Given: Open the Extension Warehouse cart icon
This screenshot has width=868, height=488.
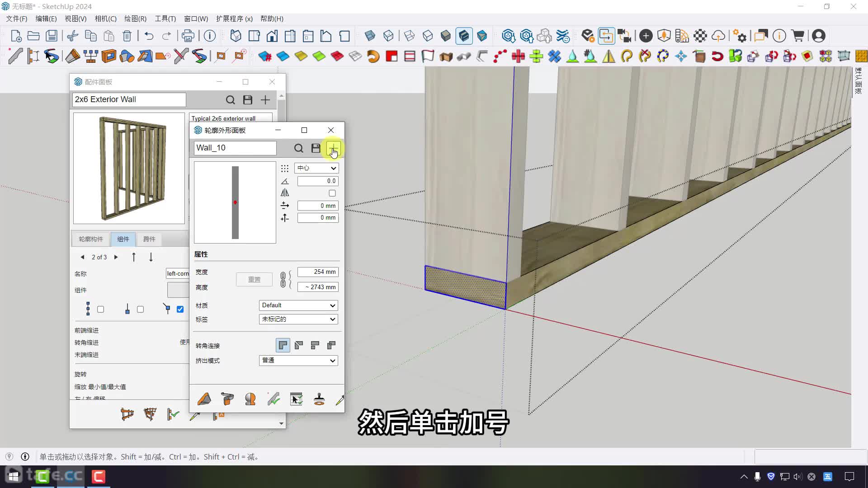Looking at the screenshot, I should [798, 36].
